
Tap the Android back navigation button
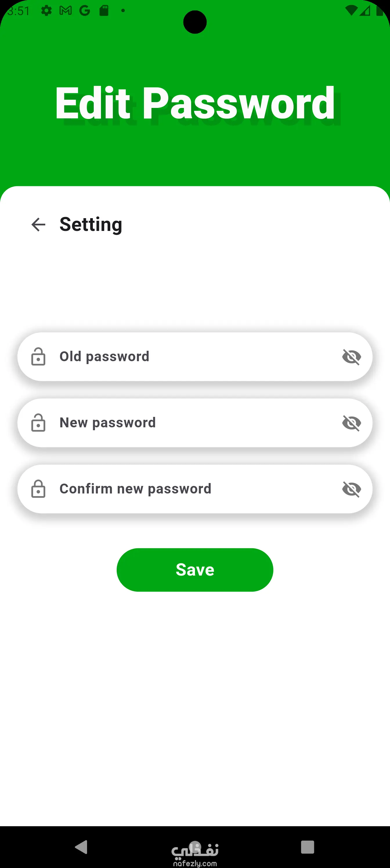(x=82, y=847)
